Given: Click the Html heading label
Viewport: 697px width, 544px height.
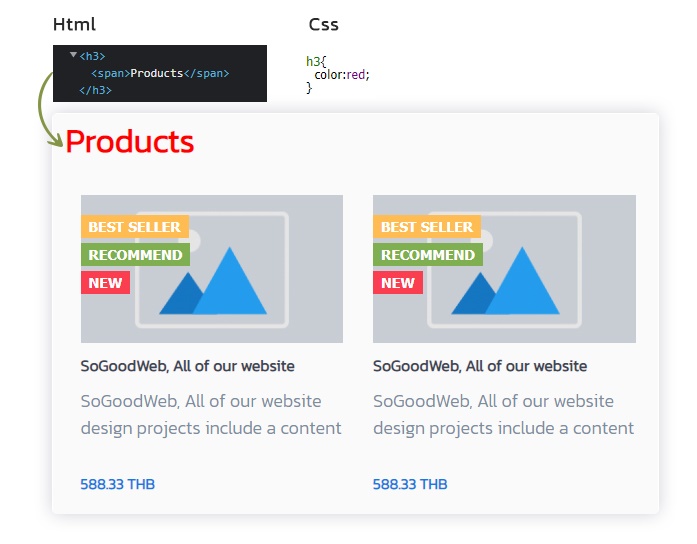Looking at the screenshot, I should pyautogui.click(x=74, y=24).
